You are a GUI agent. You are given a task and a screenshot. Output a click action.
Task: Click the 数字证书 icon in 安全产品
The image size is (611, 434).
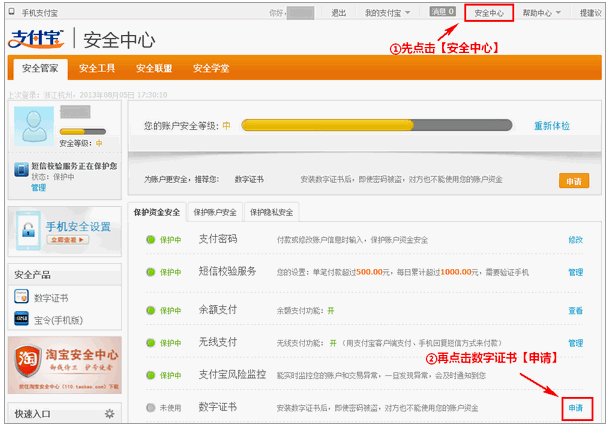click(x=21, y=296)
